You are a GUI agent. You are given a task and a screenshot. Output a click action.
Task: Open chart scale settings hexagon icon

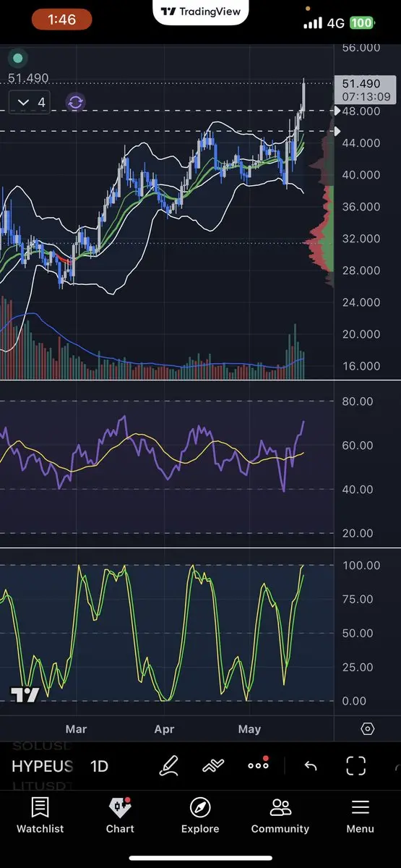click(367, 728)
